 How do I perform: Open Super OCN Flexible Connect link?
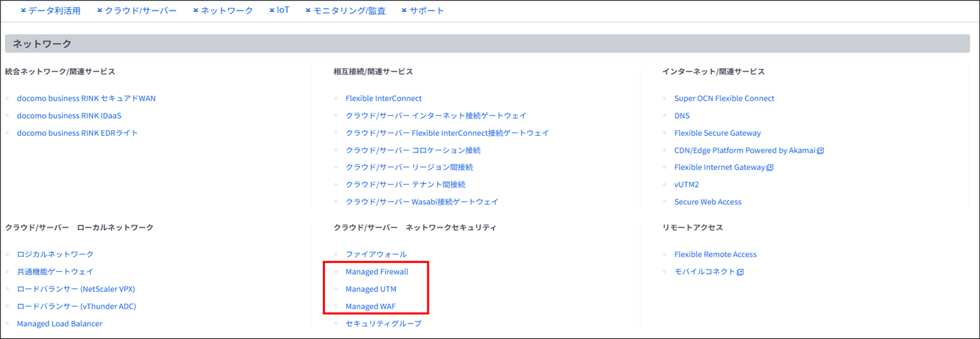[x=724, y=98]
